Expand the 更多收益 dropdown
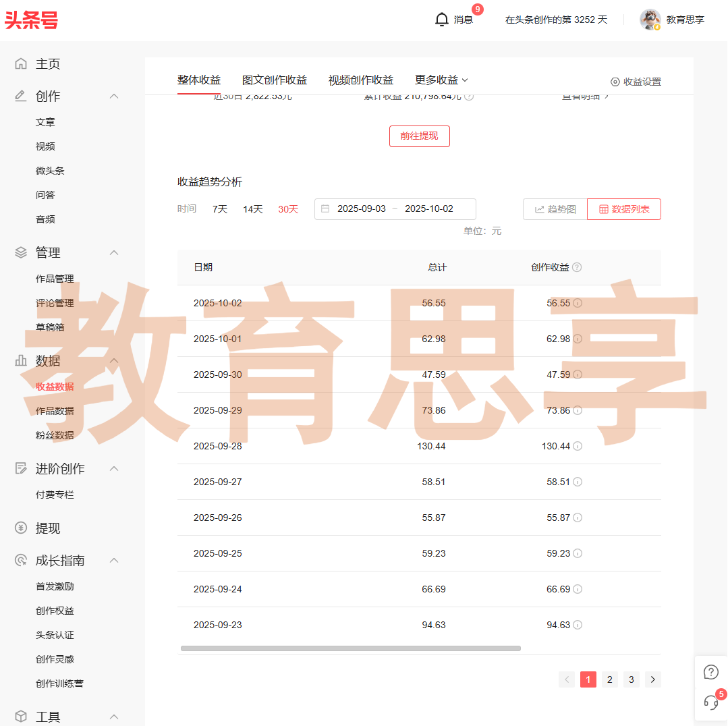The width and height of the screenshot is (728, 726). click(x=441, y=80)
